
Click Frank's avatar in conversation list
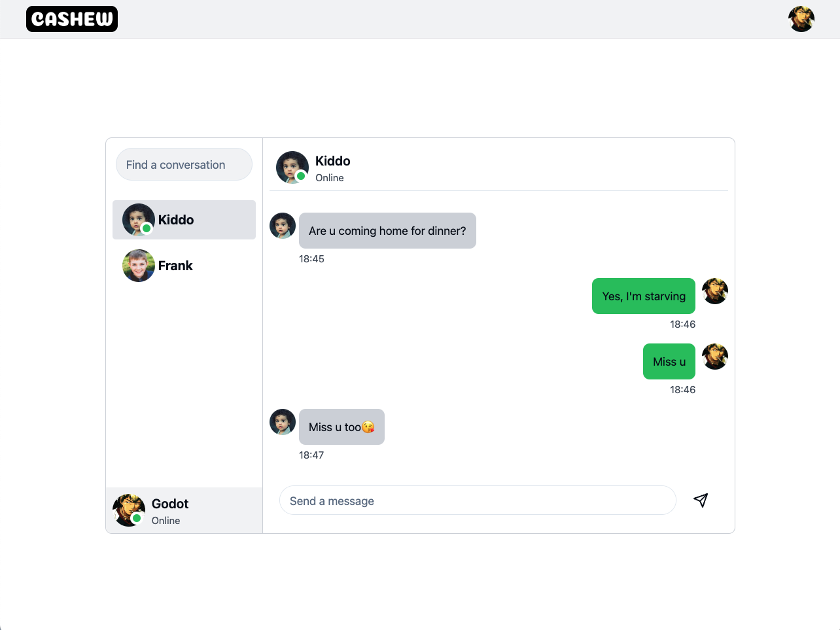(x=139, y=266)
